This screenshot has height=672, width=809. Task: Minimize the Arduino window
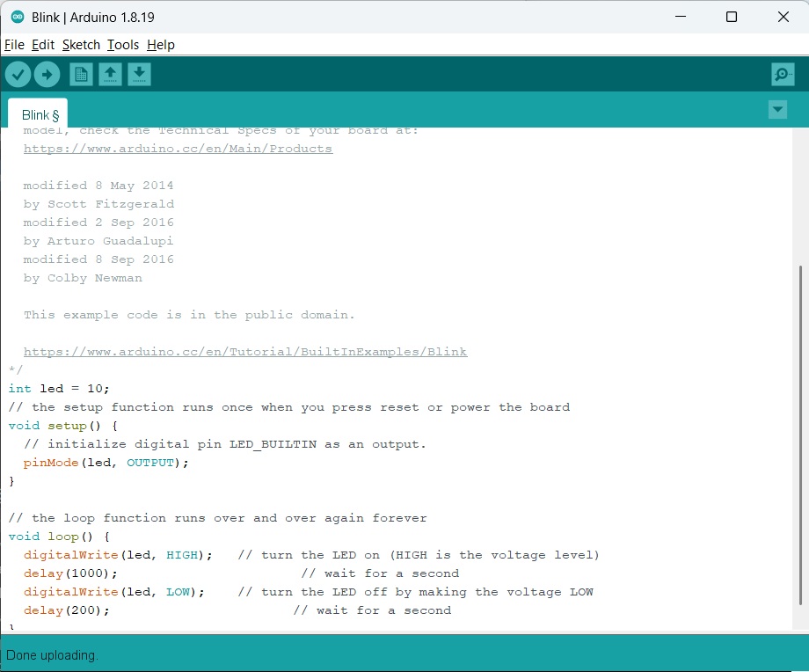pos(681,17)
